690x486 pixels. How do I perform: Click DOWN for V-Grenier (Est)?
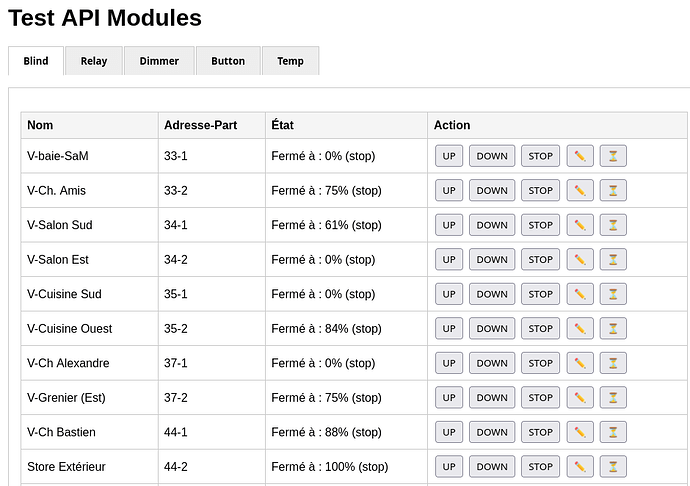[x=492, y=398]
